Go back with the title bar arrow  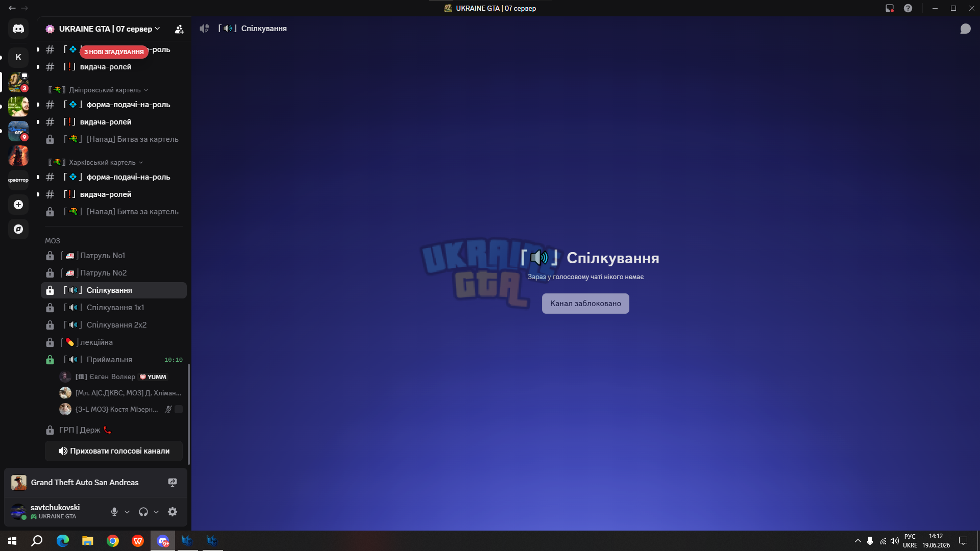(12, 8)
